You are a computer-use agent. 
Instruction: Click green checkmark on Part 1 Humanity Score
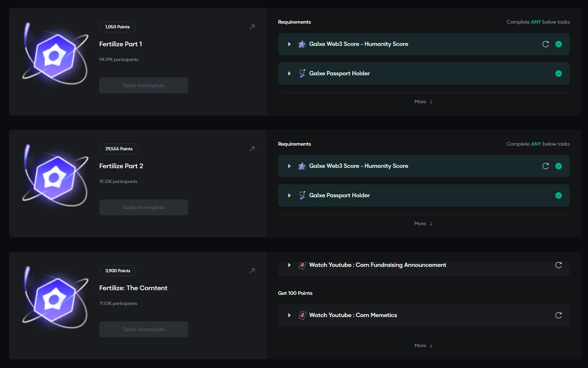point(558,44)
